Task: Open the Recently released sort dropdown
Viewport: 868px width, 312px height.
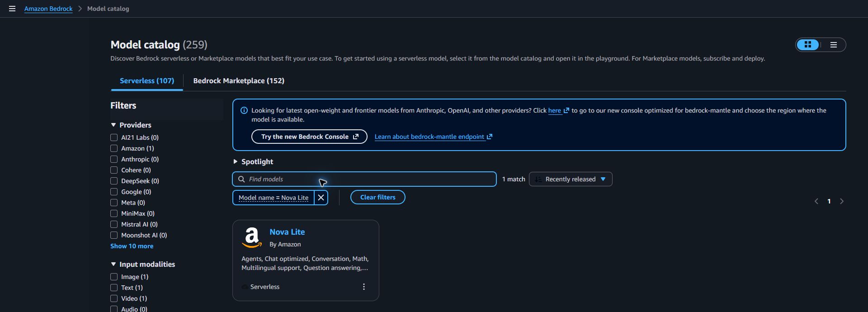Action: tap(571, 179)
